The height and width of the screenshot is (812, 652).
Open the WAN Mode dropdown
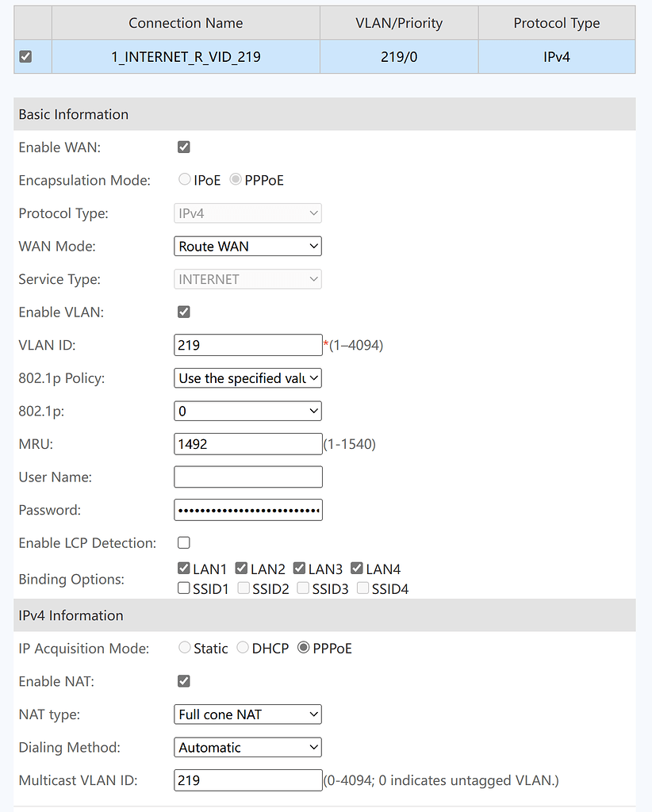click(x=247, y=246)
